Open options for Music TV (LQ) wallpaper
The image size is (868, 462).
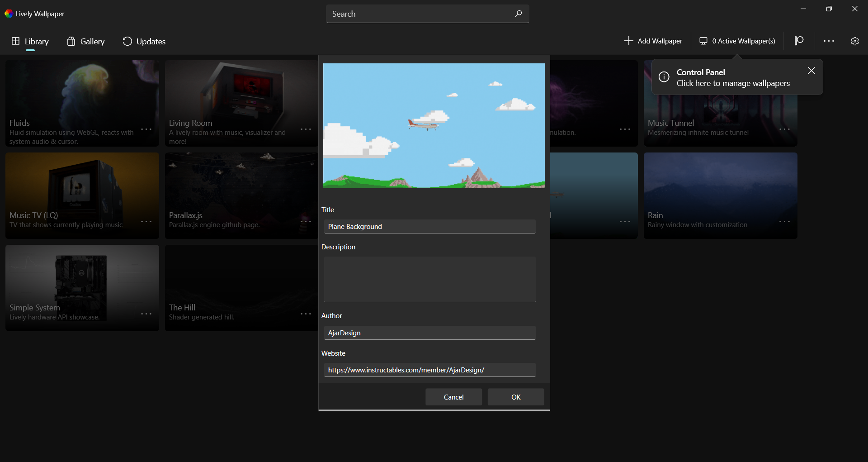click(x=146, y=222)
